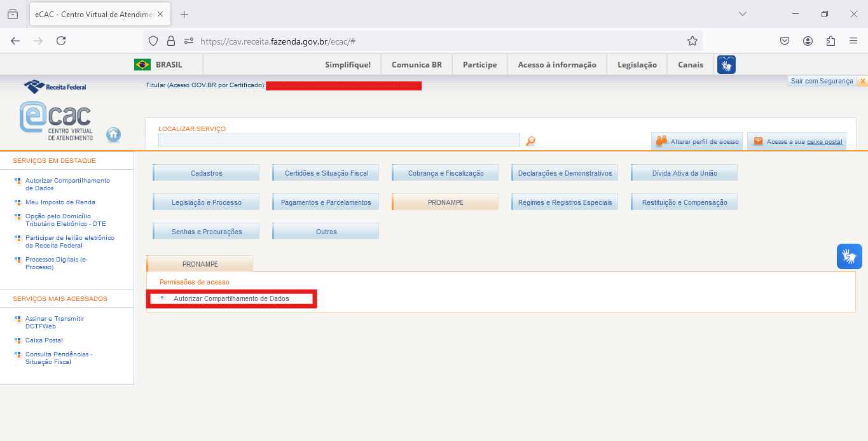Open Certidões e Situação Fiscal category
The height and width of the screenshot is (441, 868).
pos(326,173)
